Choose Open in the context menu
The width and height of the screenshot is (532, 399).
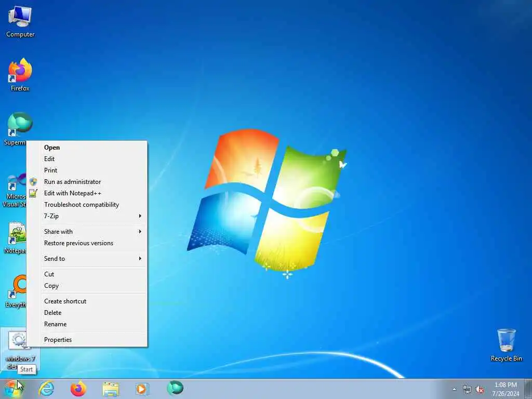tap(87, 147)
